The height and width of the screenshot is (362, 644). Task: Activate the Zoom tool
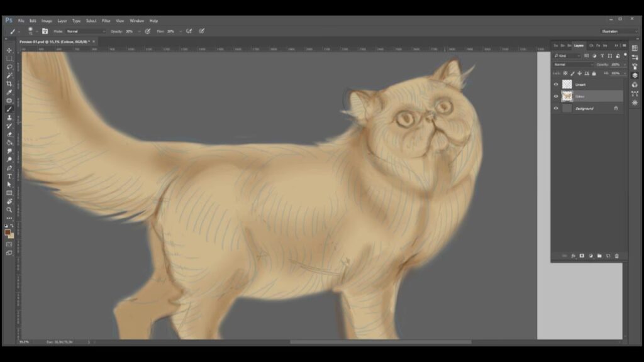(x=9, y=210)
